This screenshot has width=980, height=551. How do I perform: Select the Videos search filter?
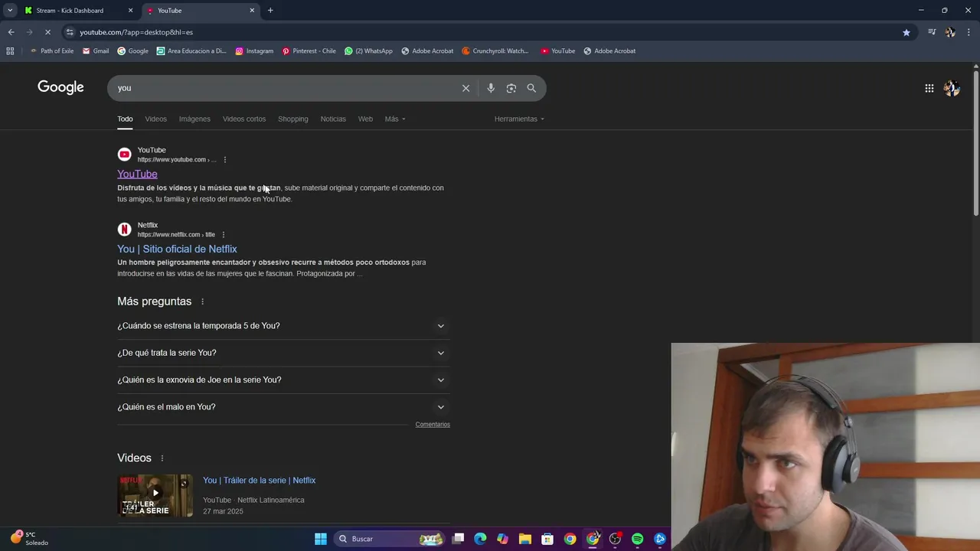coord(155,119)
